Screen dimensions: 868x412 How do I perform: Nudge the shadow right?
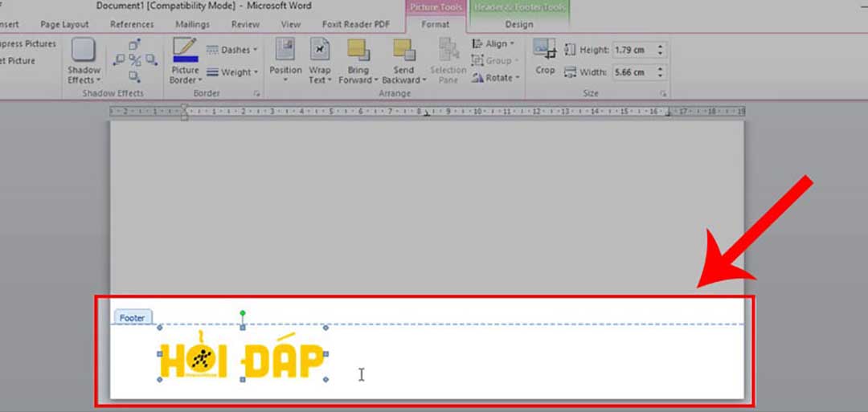151,59
